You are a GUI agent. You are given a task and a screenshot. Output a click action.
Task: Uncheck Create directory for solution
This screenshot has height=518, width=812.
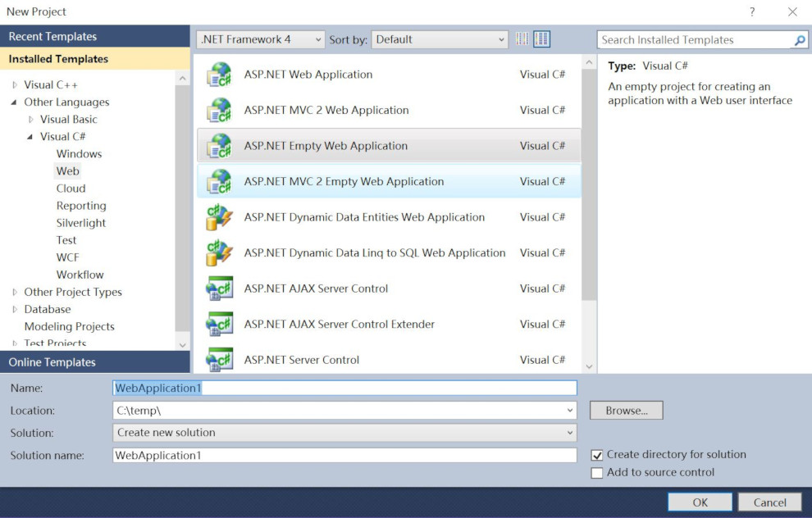pos(597,454)
